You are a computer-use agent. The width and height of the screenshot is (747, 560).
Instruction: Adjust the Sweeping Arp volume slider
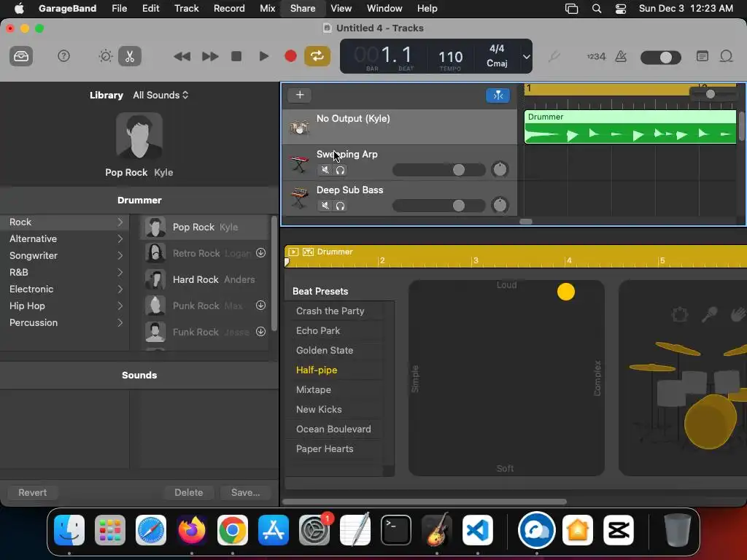(x=438, y=170)
